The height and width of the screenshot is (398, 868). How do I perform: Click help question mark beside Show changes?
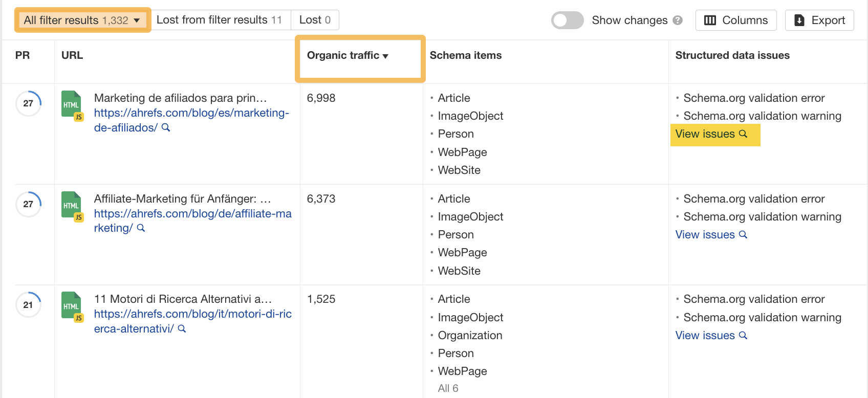pyautogui.click(x=678, y=20)
